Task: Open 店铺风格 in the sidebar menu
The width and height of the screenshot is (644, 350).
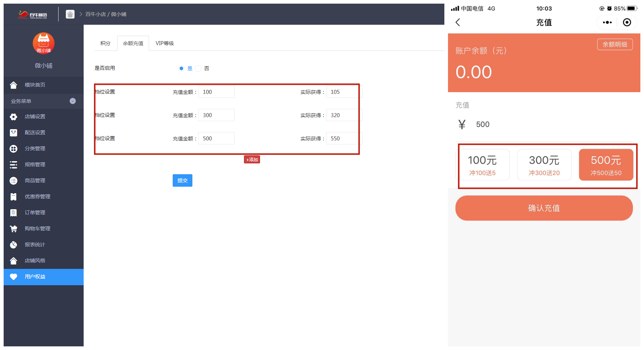Action: 44,260
